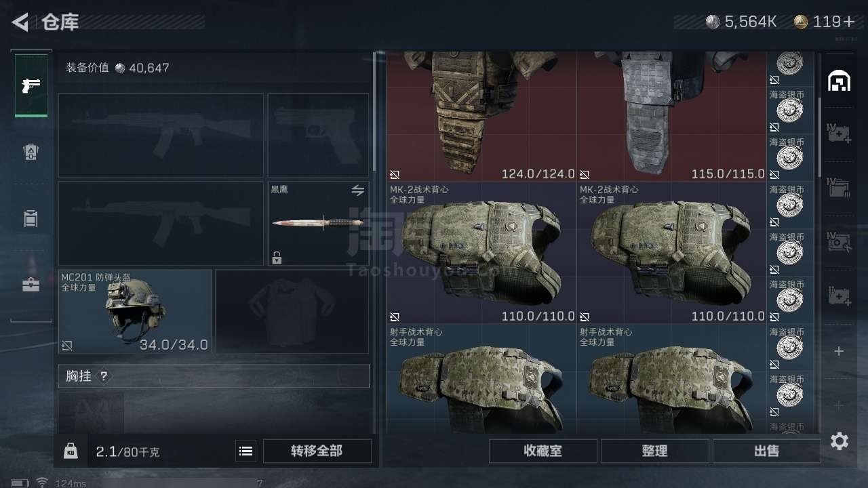
Task: Select the ammo box storage tab
Action: pyautogui.click(x=839, y=188)
